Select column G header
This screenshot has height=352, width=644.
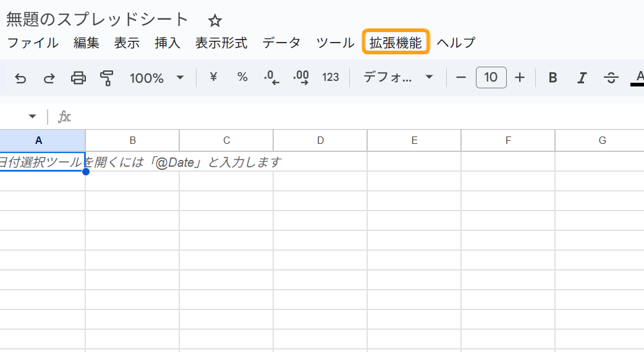602,140
